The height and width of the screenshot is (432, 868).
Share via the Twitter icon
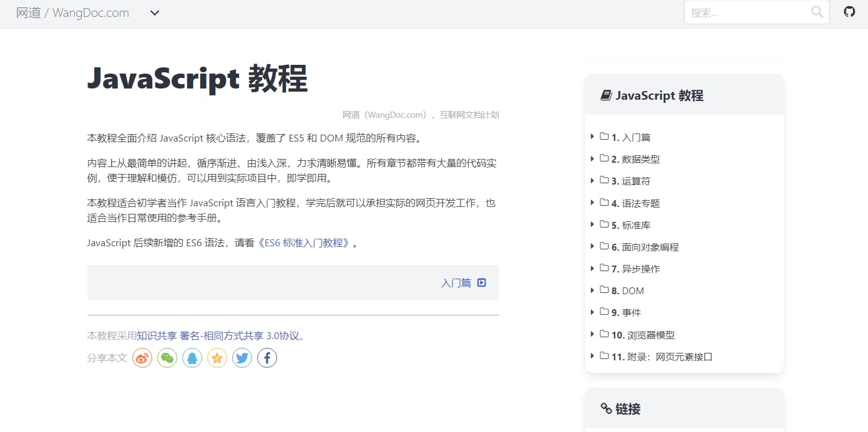point(242,358)
